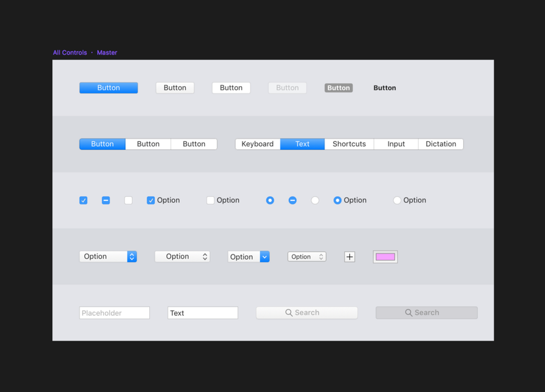Click the unlabeled selected blue radio button
Image resolution: width=545 pixels, height=392 pixels.
(x=270, y=200)
